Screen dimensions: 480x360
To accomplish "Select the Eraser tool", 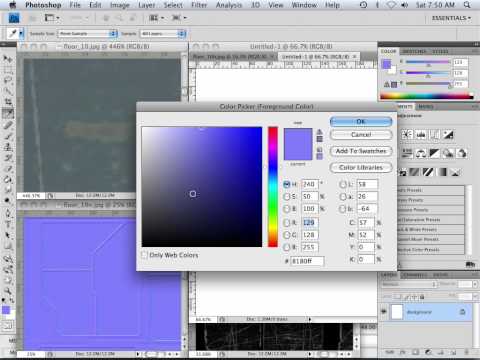I will coord(7,169).
